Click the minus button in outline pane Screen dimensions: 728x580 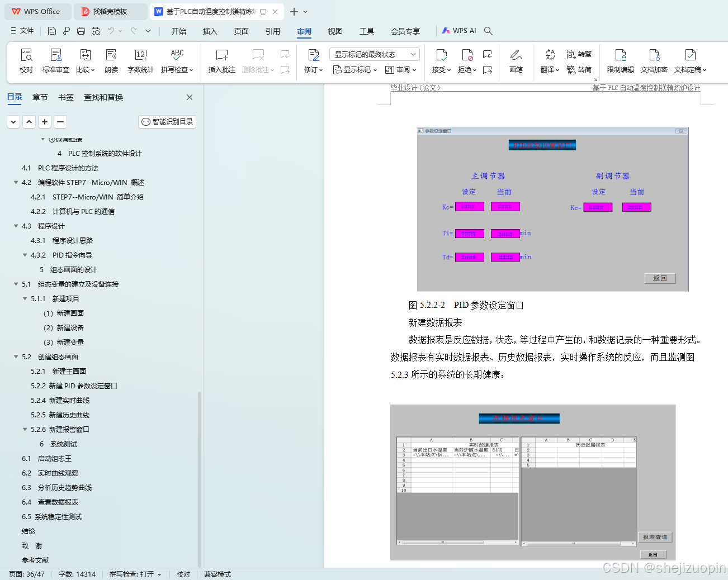tap(60, 121)
